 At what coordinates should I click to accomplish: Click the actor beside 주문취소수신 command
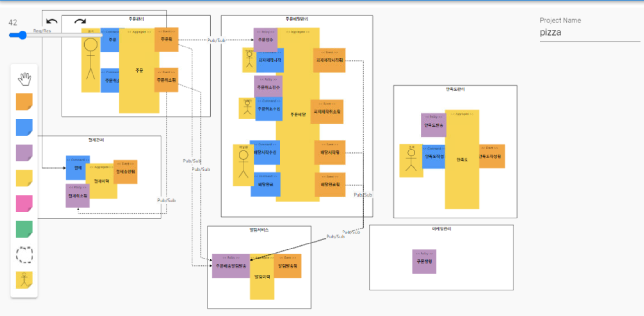click(x=248, y=109)
